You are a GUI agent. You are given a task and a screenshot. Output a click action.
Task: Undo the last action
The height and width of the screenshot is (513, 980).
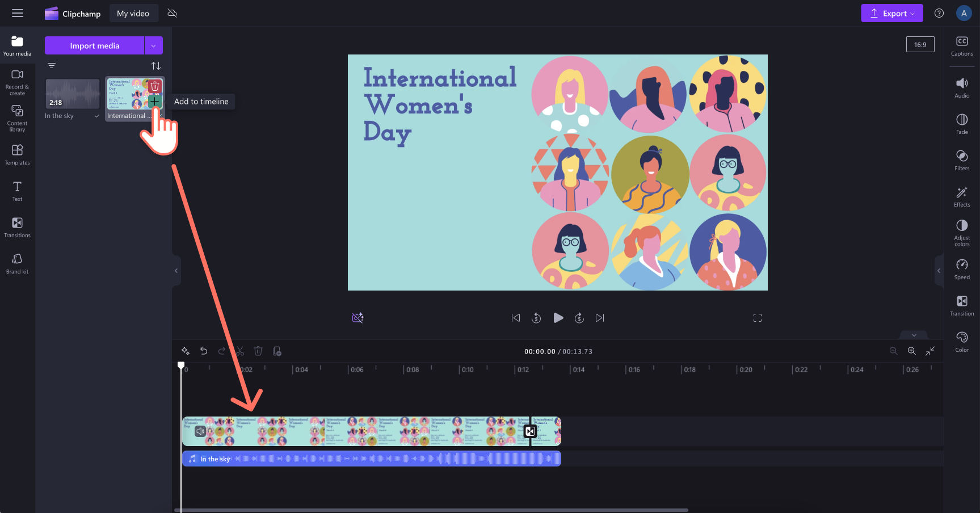coord(204,351)
